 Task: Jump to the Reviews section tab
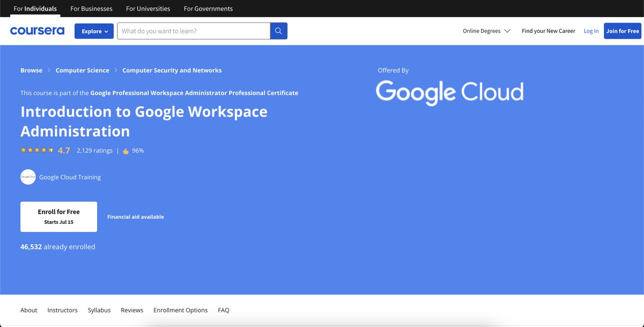click(132, 310)
